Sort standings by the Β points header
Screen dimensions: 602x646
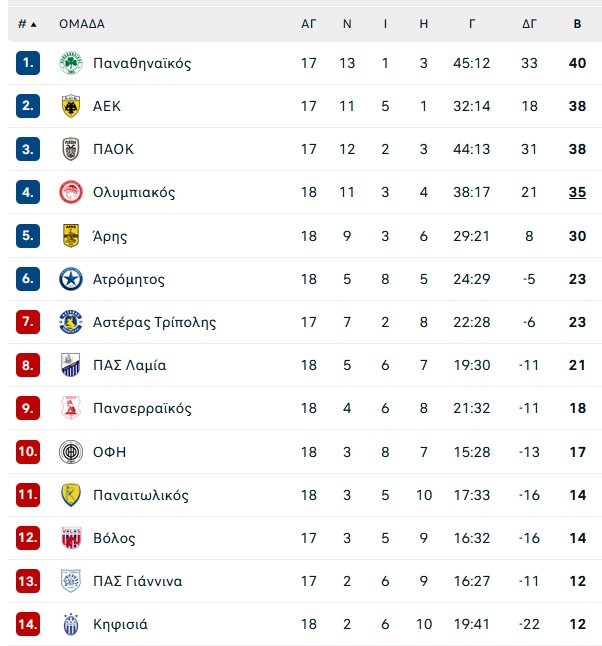point(577,24)
